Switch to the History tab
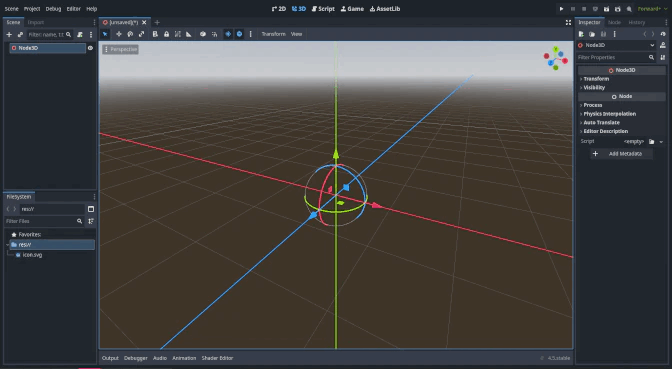Image resolution: width=672 pixels, height=369 pixels. tap(636, 22)
